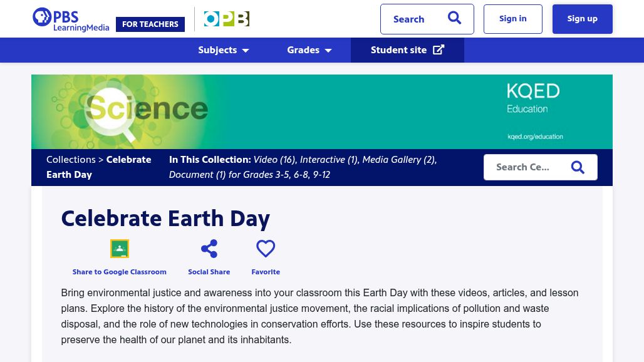Click the Subjects dropdown arrow
This screenshot has height=362, width=644.
[x=246, y=51]
